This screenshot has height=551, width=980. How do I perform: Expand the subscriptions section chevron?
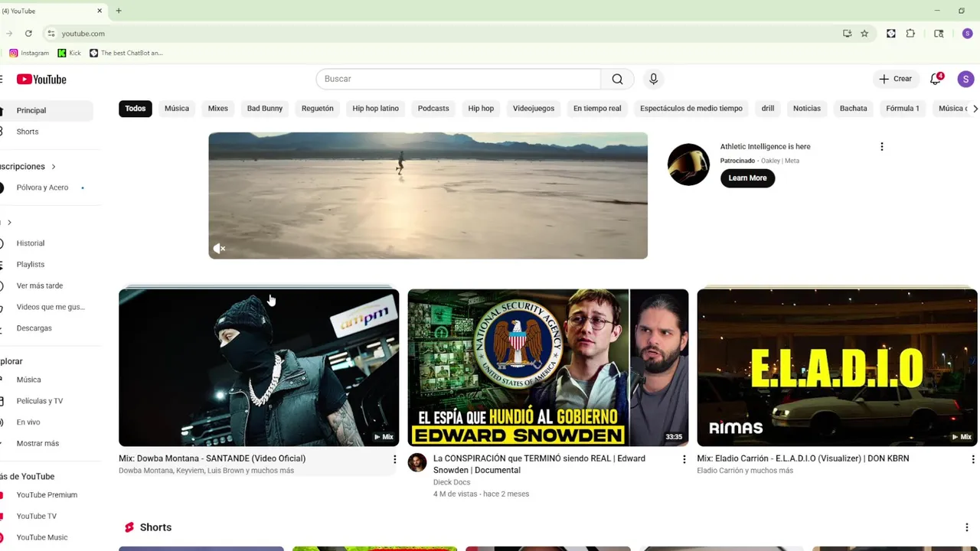(x=53, y=166)
